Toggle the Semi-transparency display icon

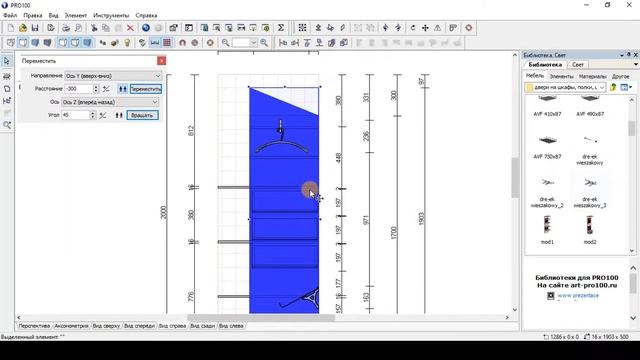(75, 42)
